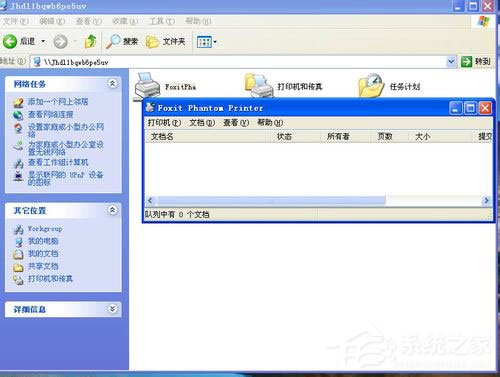This screenshot has height=377, width=500.
Task: Open the 工具(T) tools menu
Action: (x=161, y=21)
